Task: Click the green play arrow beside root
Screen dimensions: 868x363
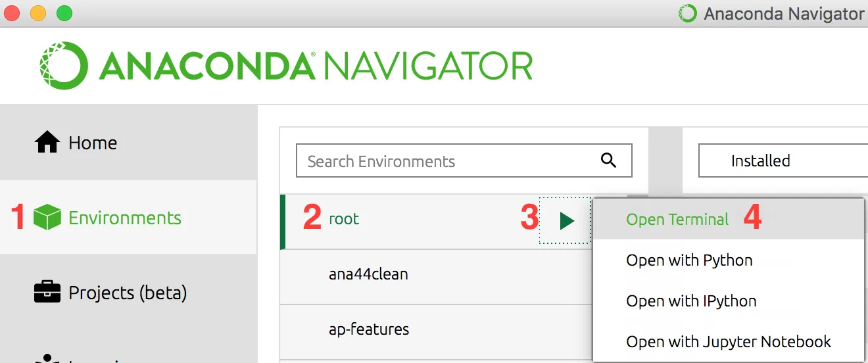Action: point(566,221)
